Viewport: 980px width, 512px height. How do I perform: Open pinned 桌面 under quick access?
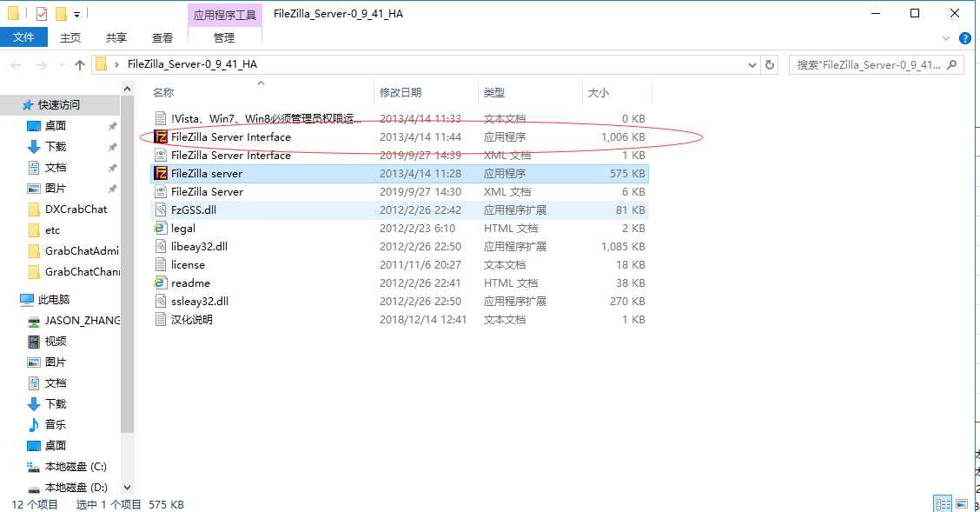[x=55, y=126]
